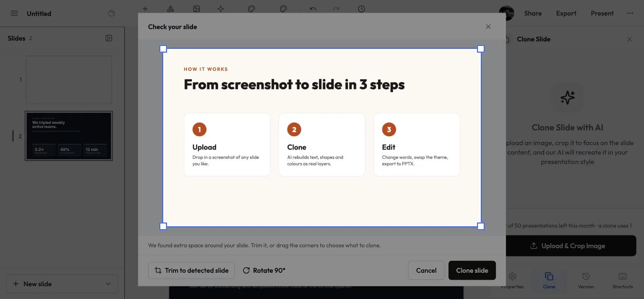Click Export in the top bar
This screenshot has height=299, width=644.
tap(566, 13)
